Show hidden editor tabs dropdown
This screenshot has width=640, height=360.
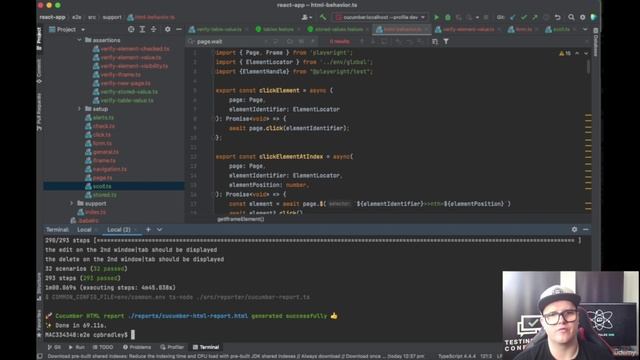[585, 29]
